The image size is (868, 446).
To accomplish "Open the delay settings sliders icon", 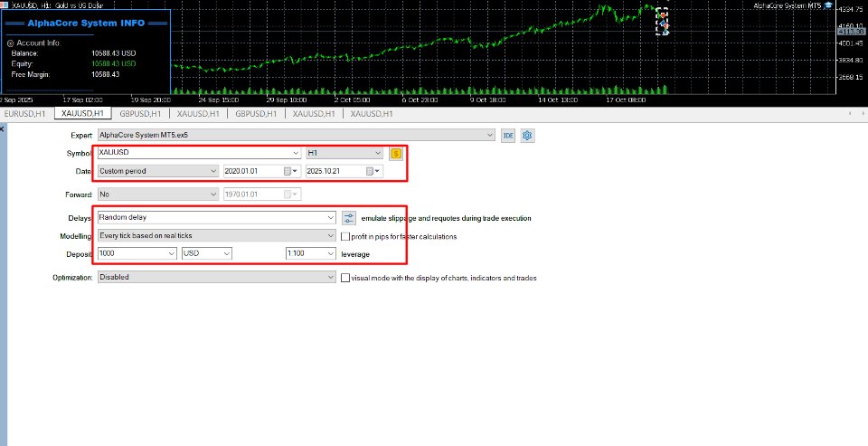I will tap(348, 218).
